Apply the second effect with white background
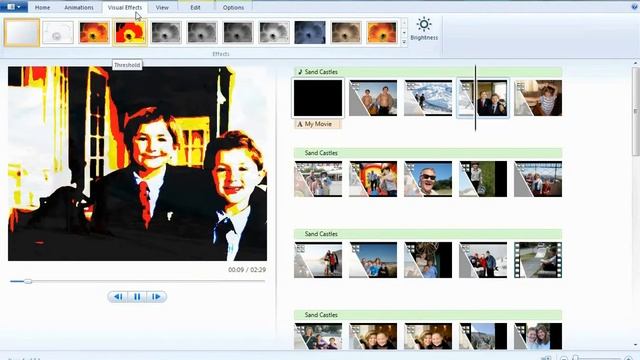The width and height of the screenshot is (640, 360). click(58, 32)
